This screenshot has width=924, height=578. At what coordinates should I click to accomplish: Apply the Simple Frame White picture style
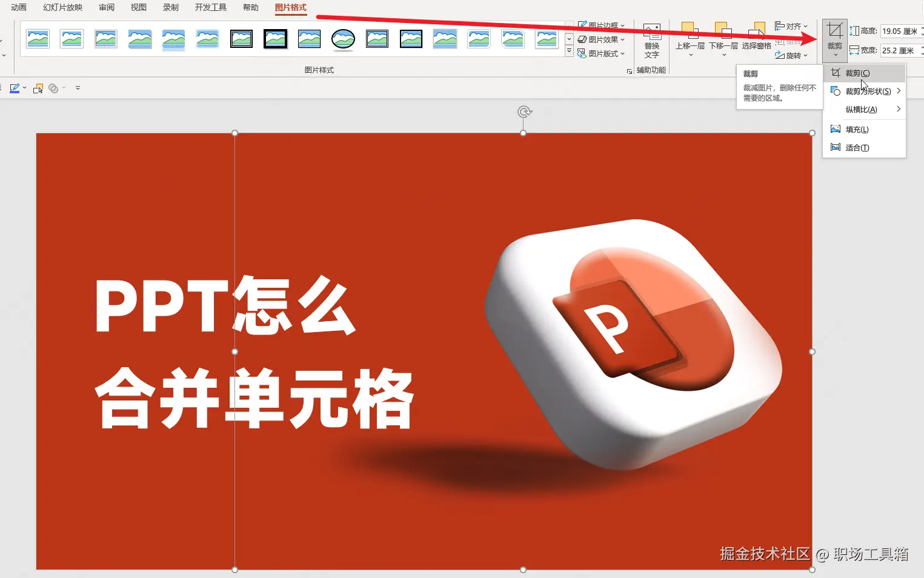(x=38, y=39)
